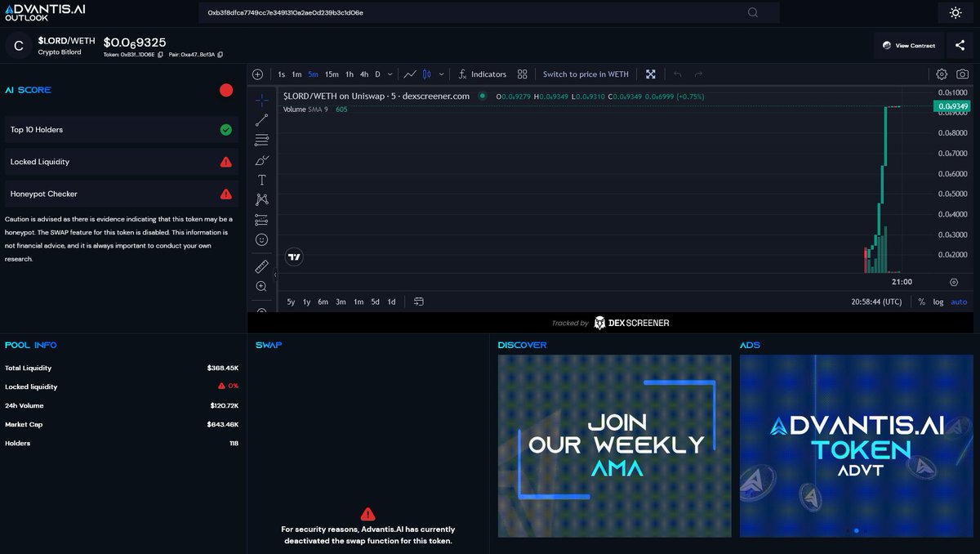The width and height of the screenshot is (980, 554).
Task: Select the Fibonacci retracement tool
Action: click(261, 140)
